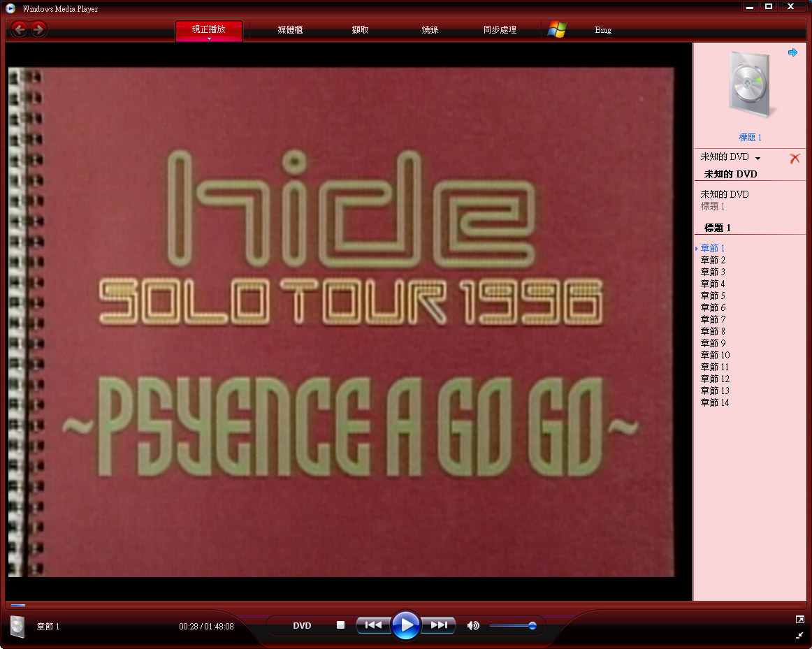Image resolution: width=812 pixels, height=649 pixels.
Task: Play chapter 章節 1
Action: pos(713,248)
